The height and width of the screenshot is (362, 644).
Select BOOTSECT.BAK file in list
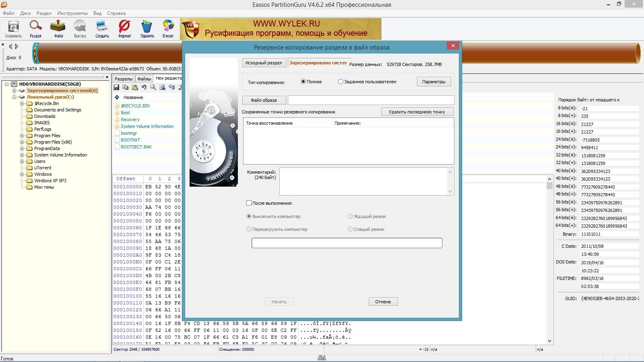[136, 147]
